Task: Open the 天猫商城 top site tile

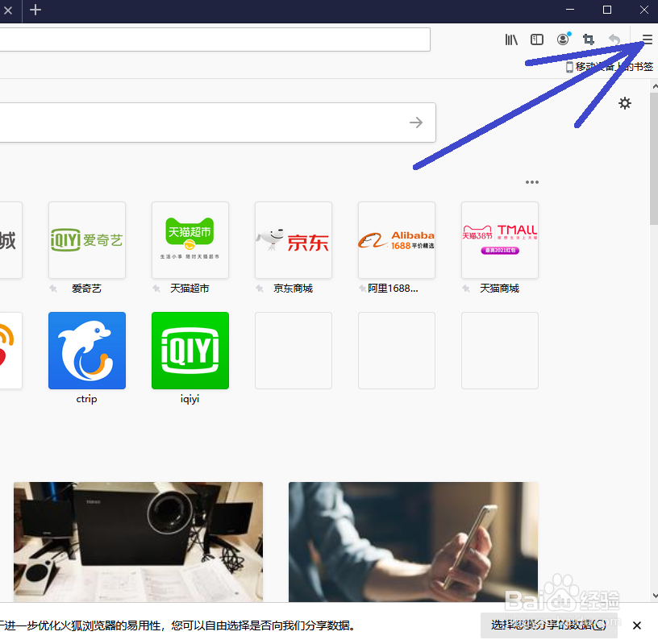Action: tap(500, 240)
